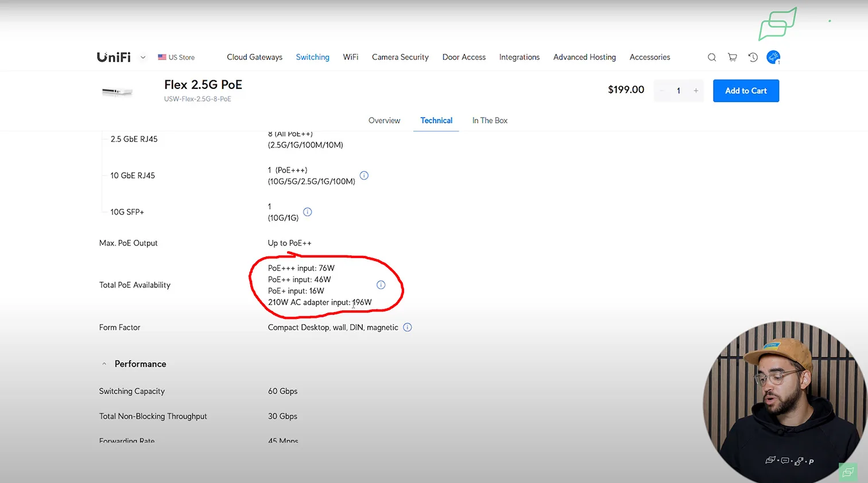Click info icon beside 10G SFP+ value
The image size is (868, 483).
[x=308, y=212]
